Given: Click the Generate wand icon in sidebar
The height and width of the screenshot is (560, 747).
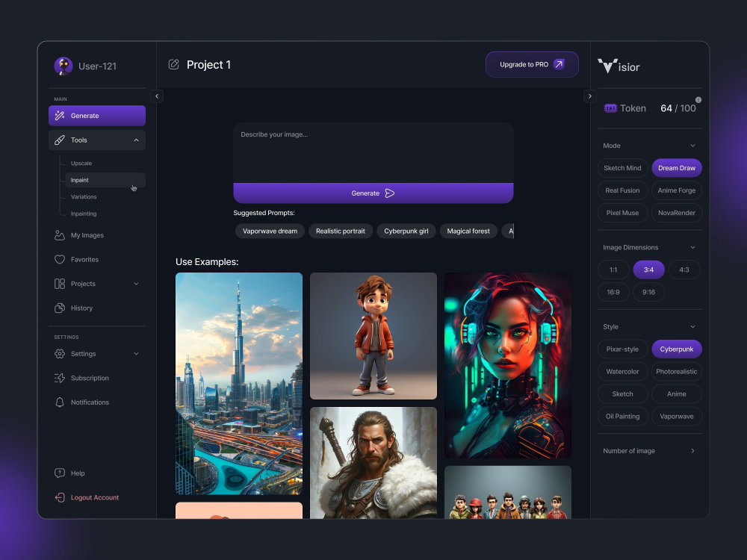Looking at the screenshot, I should pos(60,116).
